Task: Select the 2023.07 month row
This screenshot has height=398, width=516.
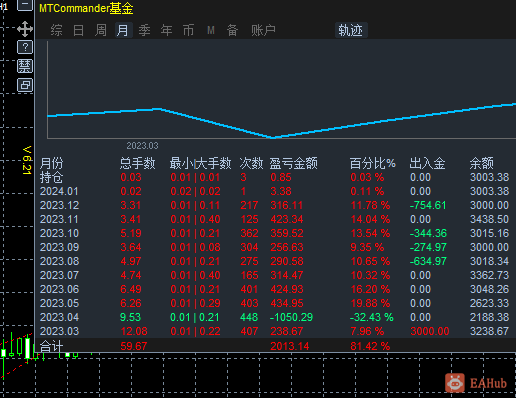Action: click(59, 275)
